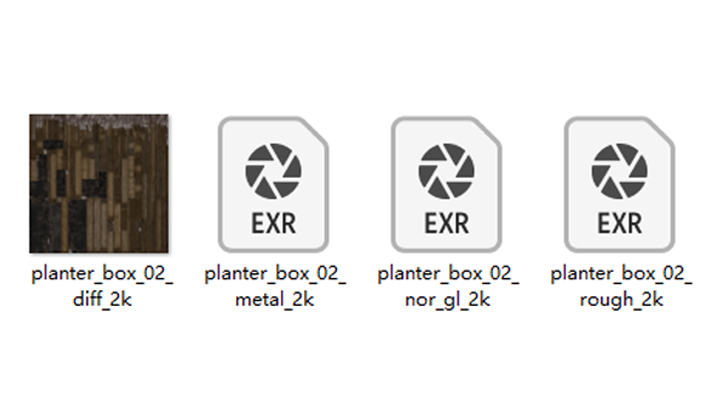Click the EXR text on the metal_2k icon
This screenshot has width=720, height=405.
pyautogui.click(x=273, y=224)
